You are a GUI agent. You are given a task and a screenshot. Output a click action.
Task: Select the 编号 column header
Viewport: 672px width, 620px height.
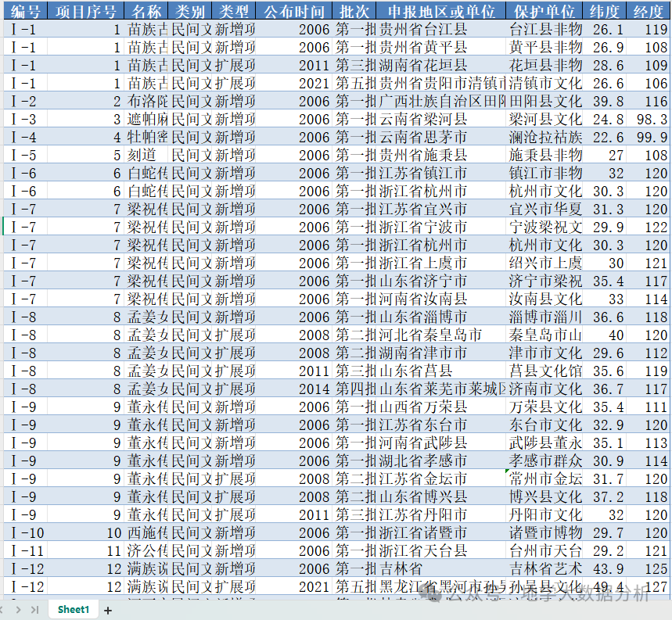pos(25,11)
